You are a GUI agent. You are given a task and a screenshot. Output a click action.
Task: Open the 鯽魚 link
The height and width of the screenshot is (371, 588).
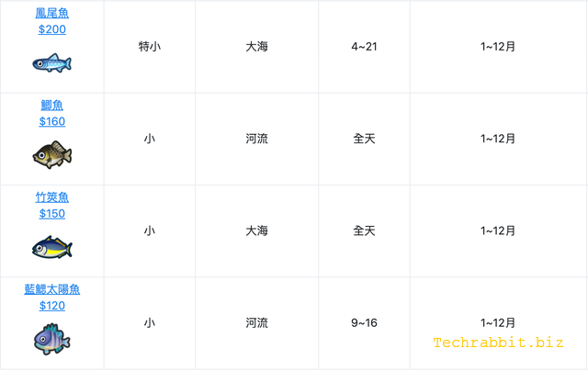pos(51,105)
